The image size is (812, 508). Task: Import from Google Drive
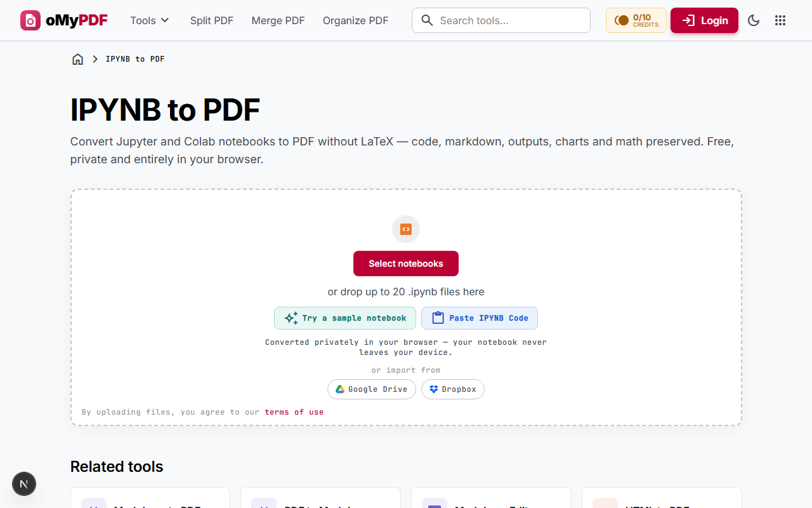(x=372, y=389)
